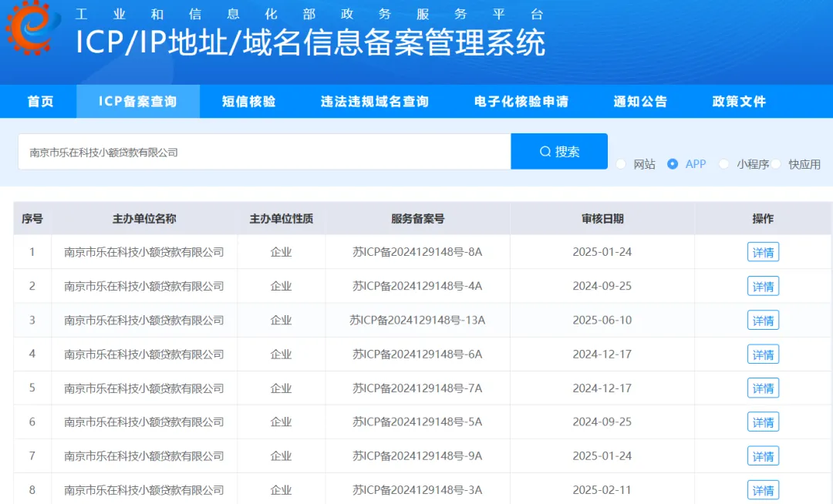Click 苏ICP备2024129148号-7A cell
The height and width of the screenshot is (504, 833).
pos(417,388)
